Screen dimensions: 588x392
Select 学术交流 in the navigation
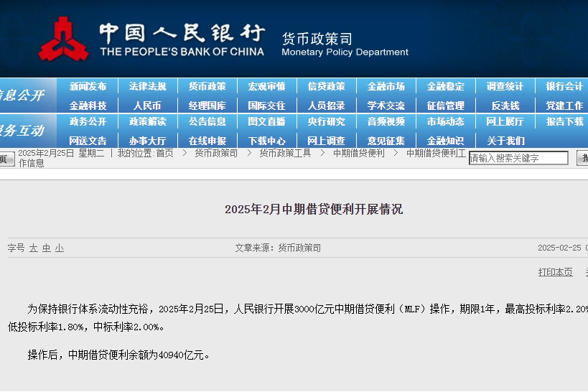(x=386, y=106)
